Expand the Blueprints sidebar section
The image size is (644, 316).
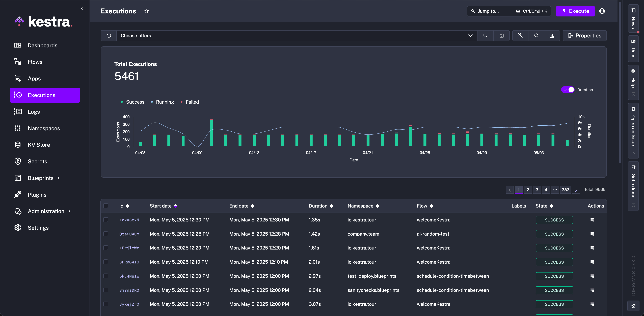[59, 178]
